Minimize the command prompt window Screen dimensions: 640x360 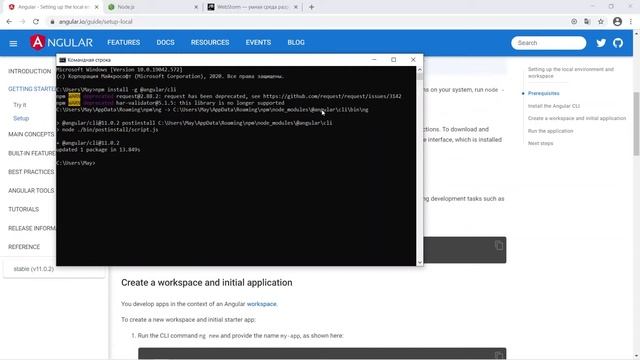tap(374, 60)
